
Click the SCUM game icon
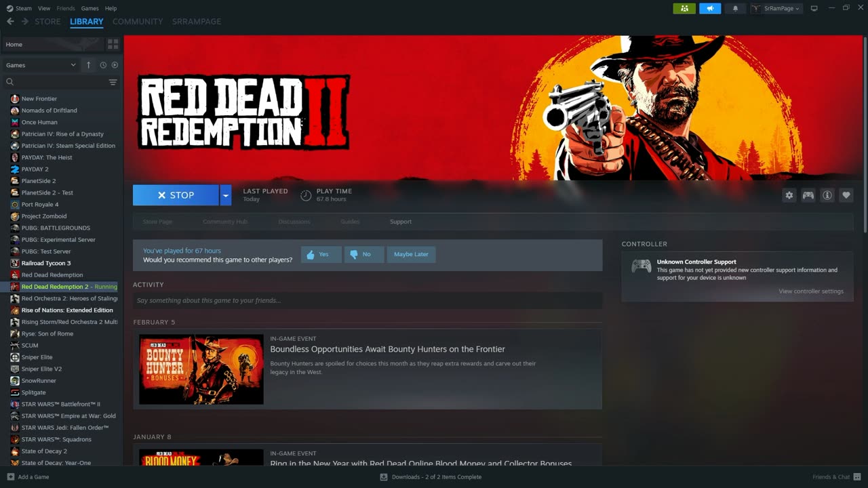coord(15,346)
